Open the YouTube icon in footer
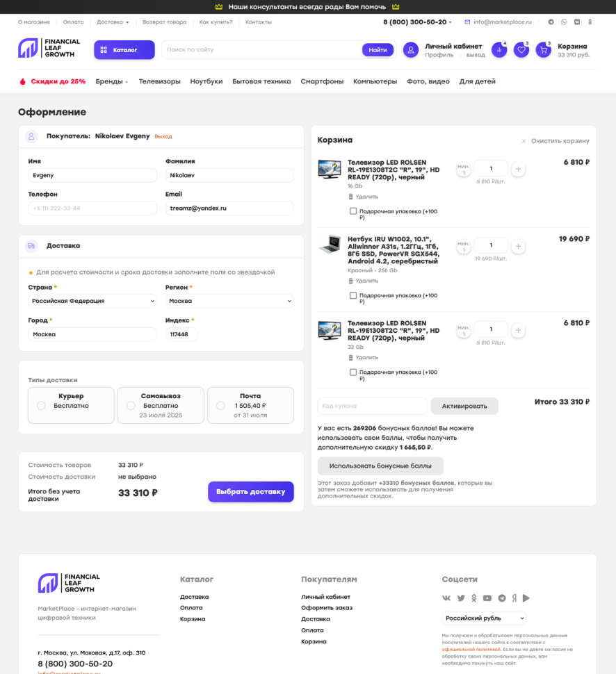616x674 pixels. tap(487, 598)
